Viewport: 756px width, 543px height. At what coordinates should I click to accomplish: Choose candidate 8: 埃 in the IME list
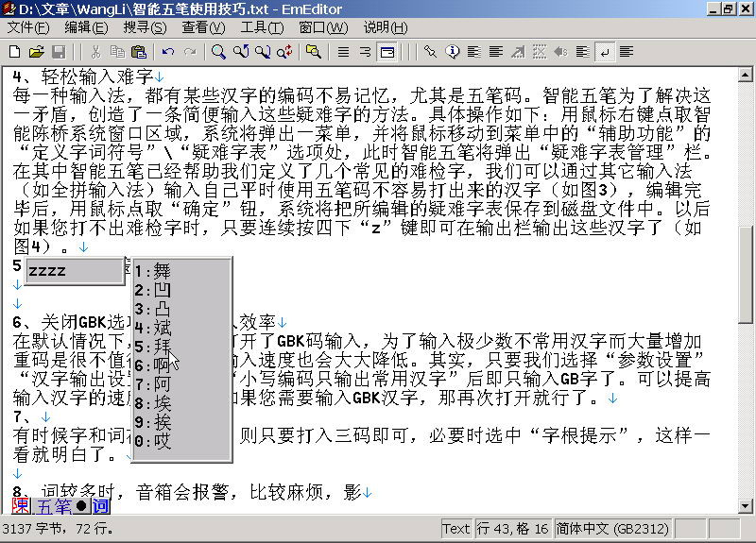click(153, 403)
